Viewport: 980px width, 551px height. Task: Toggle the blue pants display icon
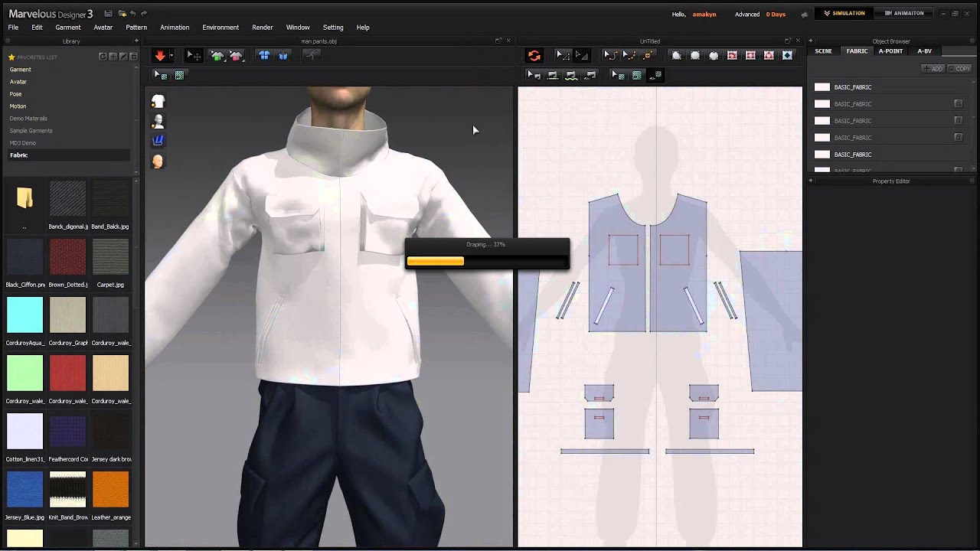(x=158, y=141)
